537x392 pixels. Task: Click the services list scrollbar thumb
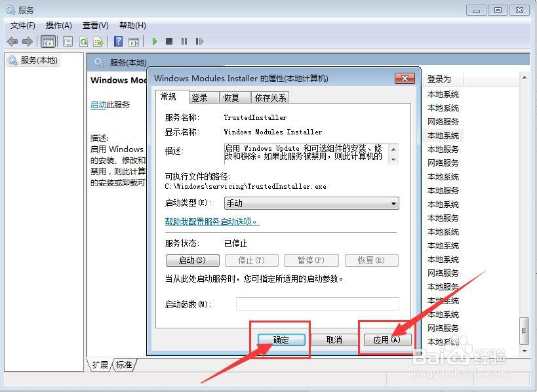click(x=524, y=331)
